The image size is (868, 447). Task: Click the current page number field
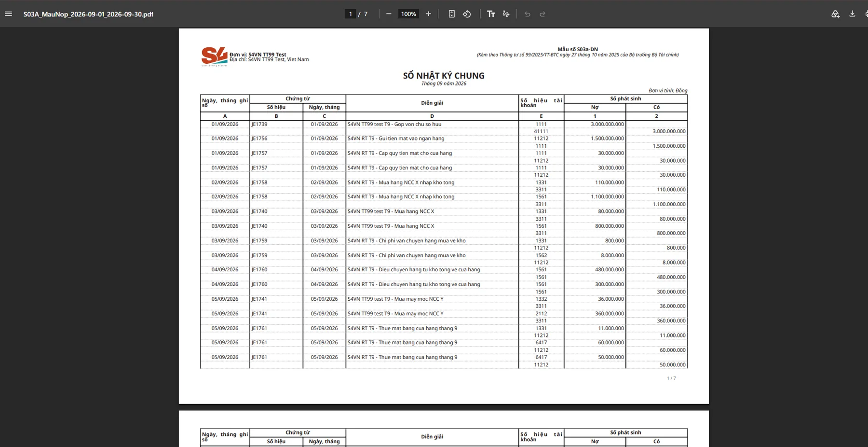pyautogui.click(x=351, y=14)
